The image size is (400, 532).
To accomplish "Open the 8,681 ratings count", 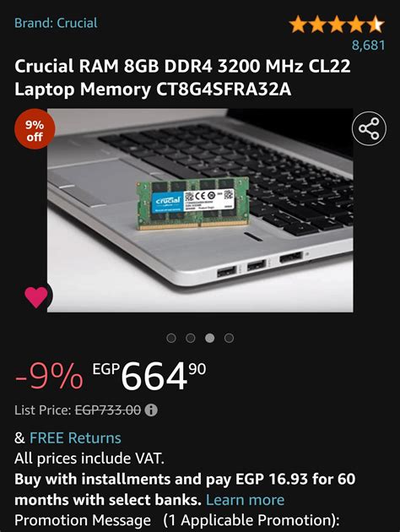I will tap(369, 45).
